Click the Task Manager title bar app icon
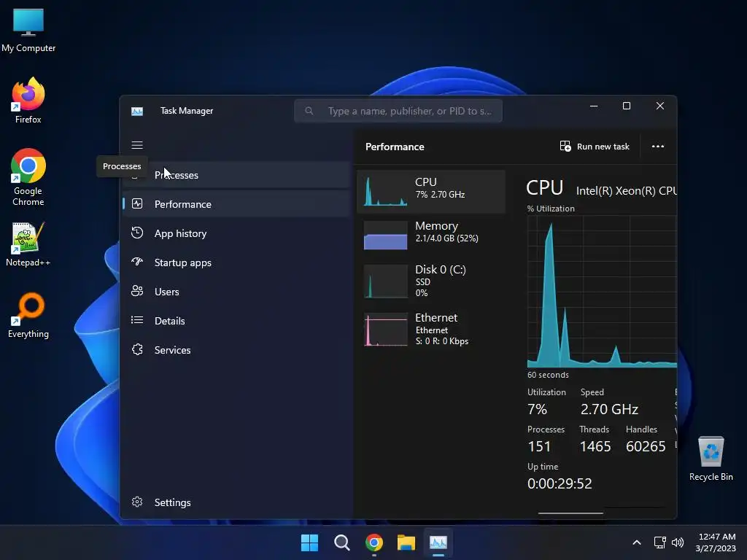The height and width of the screenshot is (560, 747). (137, 111)
